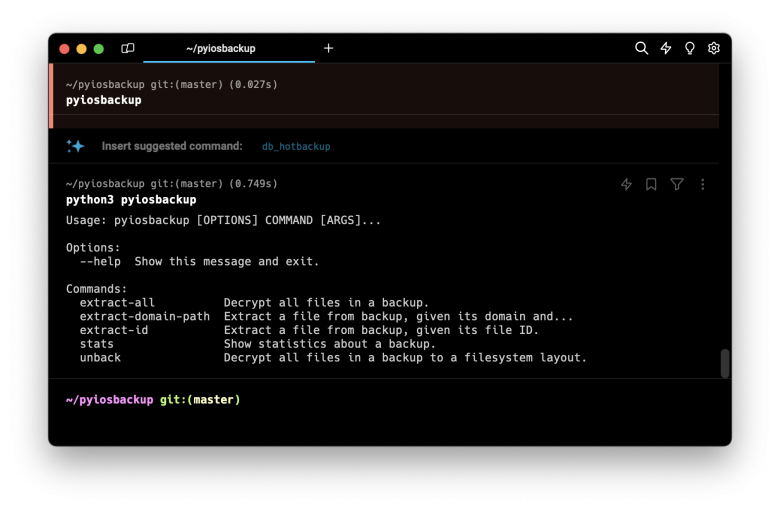Maximize window with green button
The image size is (780, 510).
(x=98, y=49)
